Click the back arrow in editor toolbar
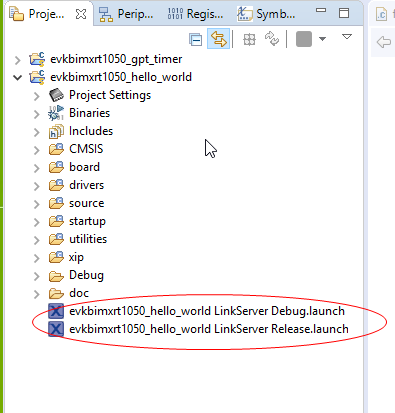 point(383,42)
